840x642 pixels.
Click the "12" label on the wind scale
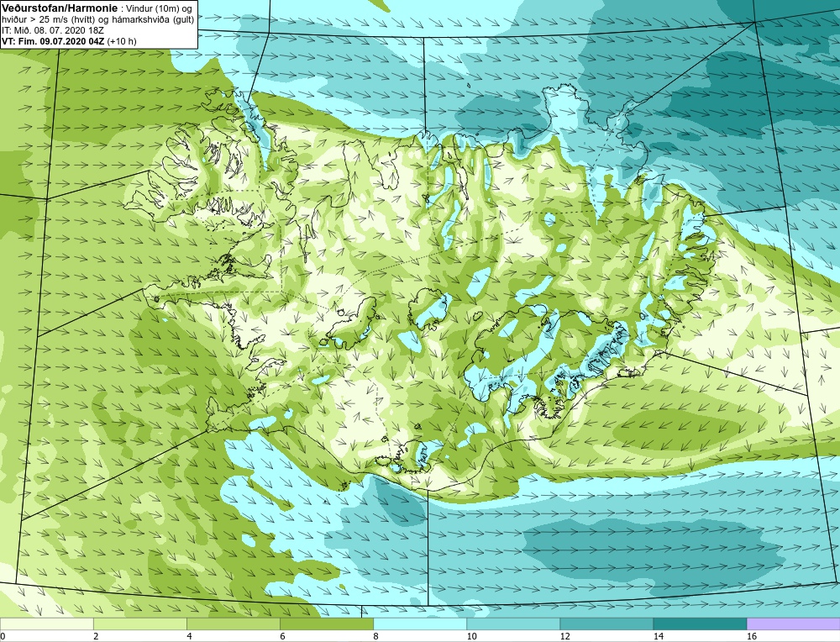(564, 636)
